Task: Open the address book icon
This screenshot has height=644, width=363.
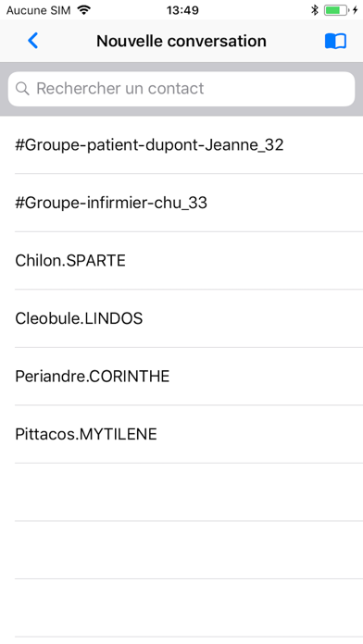Action: (x=335, y=41)
